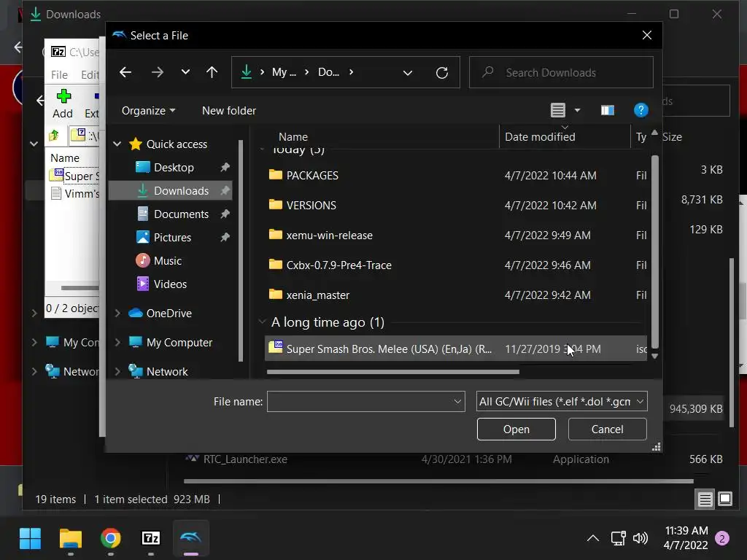Unpin Desktop using its pin icon

point(225,168)
